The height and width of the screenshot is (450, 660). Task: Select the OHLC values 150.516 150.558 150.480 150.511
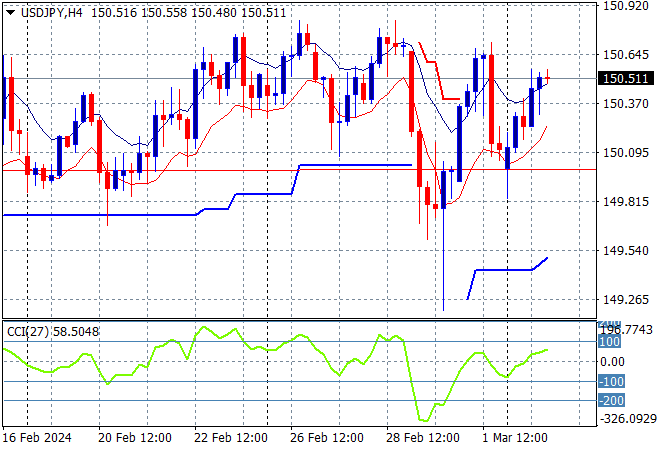[x=189, y=13]
